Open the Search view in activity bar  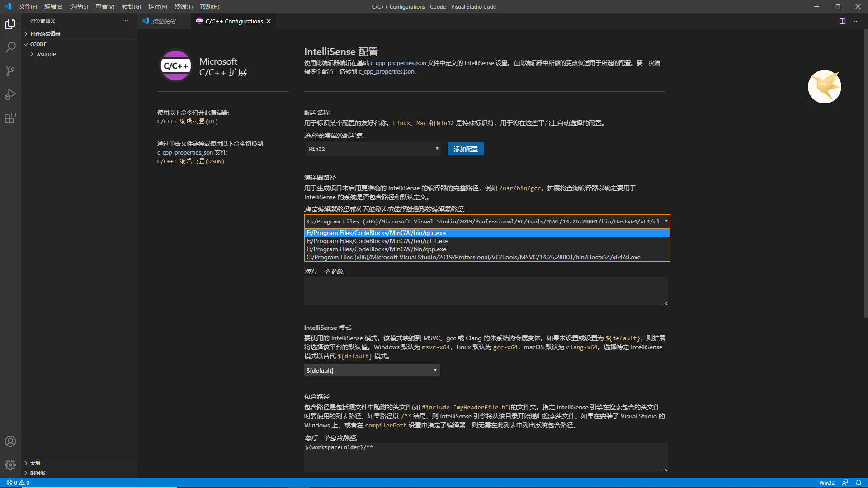[x=10, y=47]
